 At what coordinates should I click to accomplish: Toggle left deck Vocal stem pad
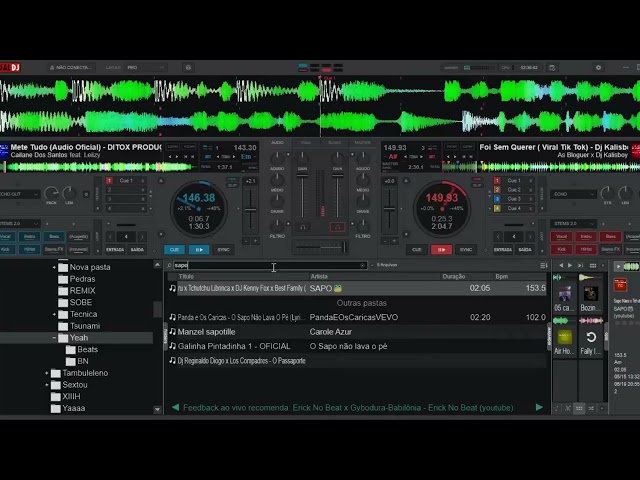tap(6, 236)
